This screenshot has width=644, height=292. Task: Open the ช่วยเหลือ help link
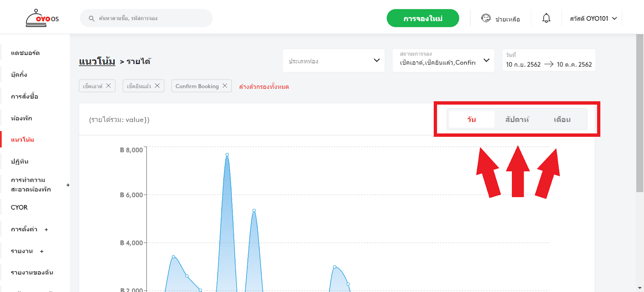(x=508, y=19)
